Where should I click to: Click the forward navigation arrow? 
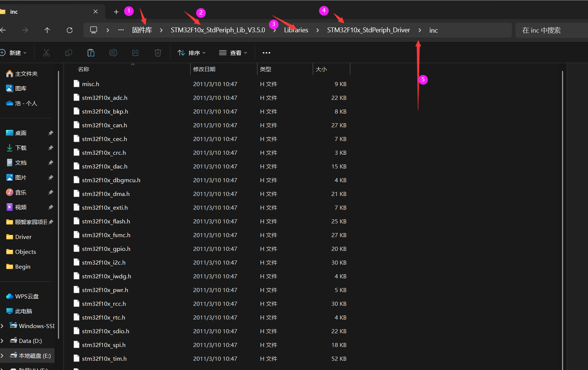(x=25, y=30)
